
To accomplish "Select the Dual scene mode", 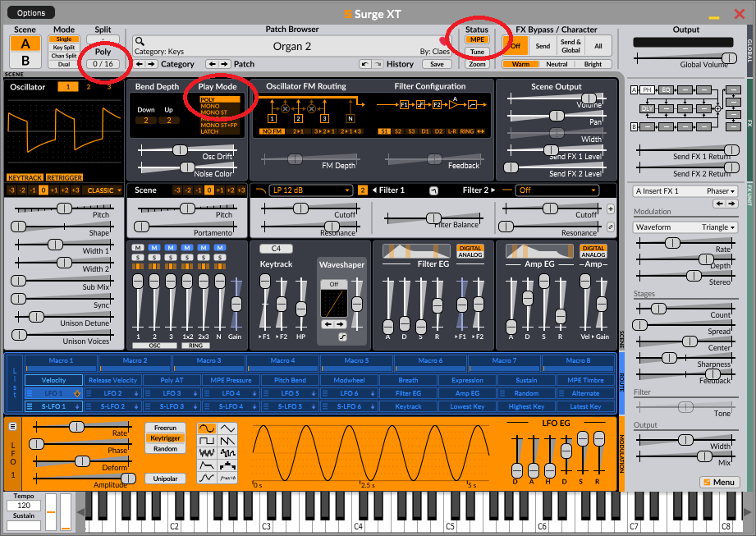I will coord(64,64).
